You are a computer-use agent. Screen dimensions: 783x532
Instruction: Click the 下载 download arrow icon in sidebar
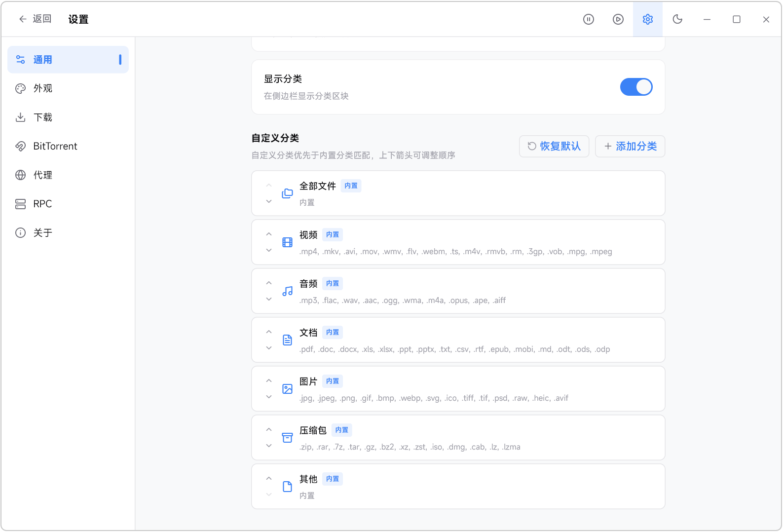click(20, 117)
